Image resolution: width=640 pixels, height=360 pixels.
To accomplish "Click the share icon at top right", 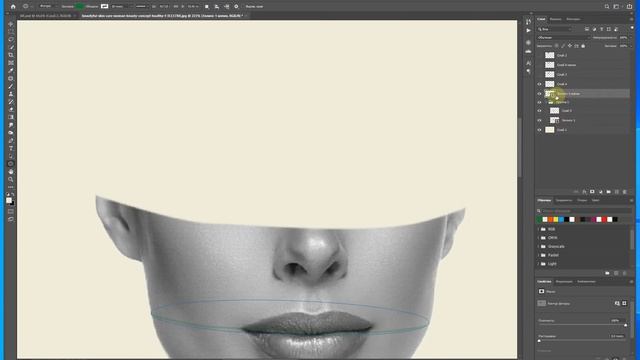I will pyautogui.click(x=629, y=7).
